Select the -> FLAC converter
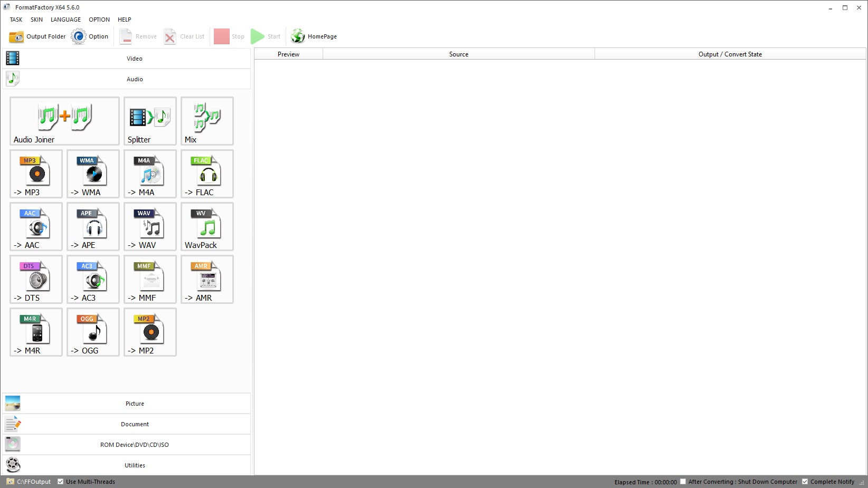The height and width of the screenshot is (488, 868). (x=207, y=174)
